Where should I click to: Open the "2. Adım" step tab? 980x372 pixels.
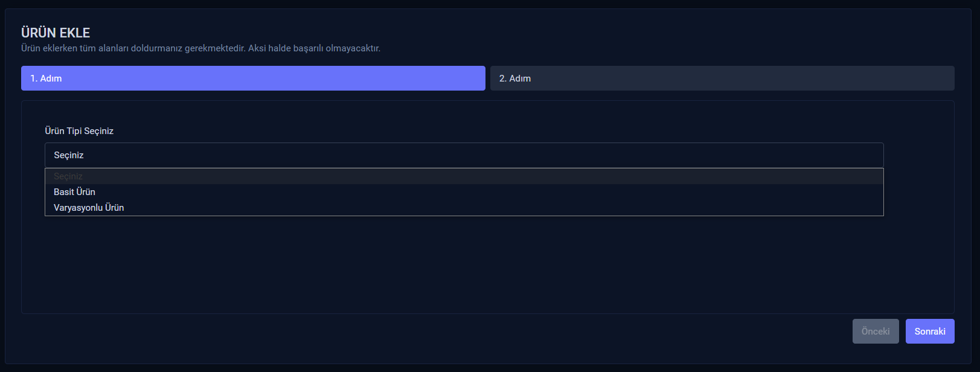click(722, 79)
